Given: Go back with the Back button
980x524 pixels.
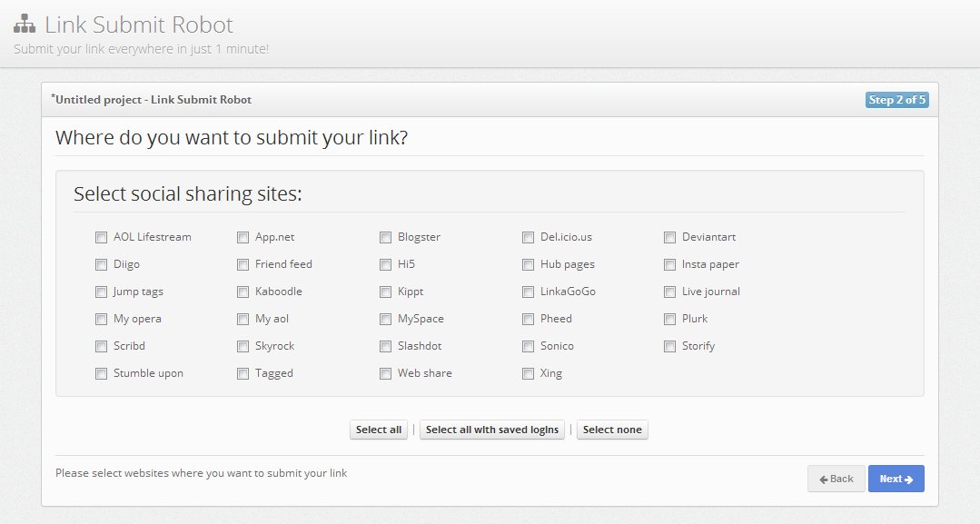Looking at the screenshot, I should pyautogui.click(x=836, y=479).
